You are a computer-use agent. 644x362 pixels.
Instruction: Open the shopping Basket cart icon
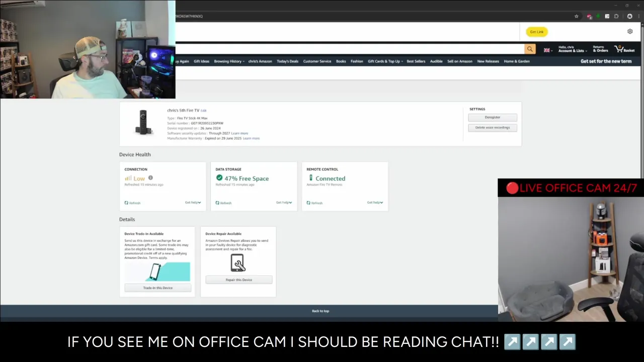coord(624,49)
